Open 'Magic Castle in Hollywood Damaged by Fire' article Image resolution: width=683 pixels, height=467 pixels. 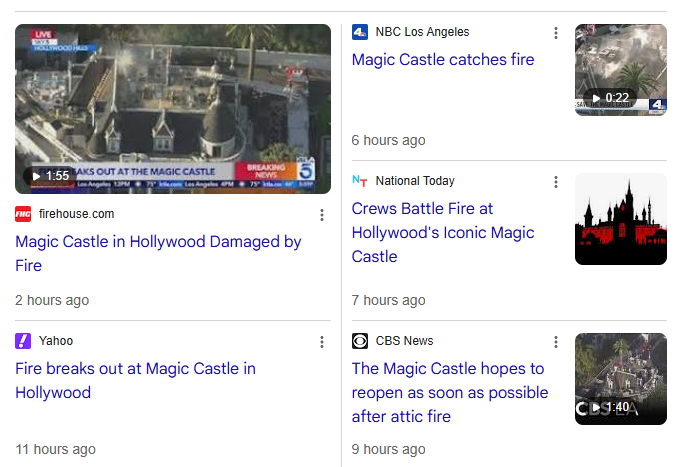click(158, 254)
